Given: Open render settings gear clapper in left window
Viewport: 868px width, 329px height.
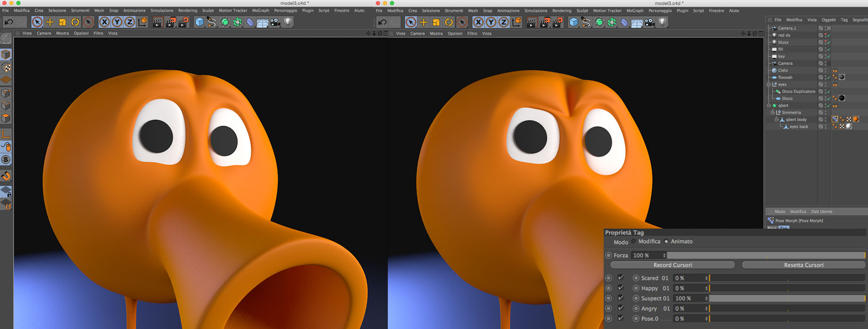Looking at the screenshot, I should pos(183,22).
